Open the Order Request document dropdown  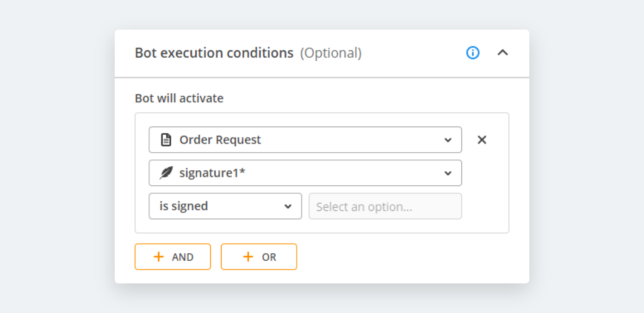[305, 140]
